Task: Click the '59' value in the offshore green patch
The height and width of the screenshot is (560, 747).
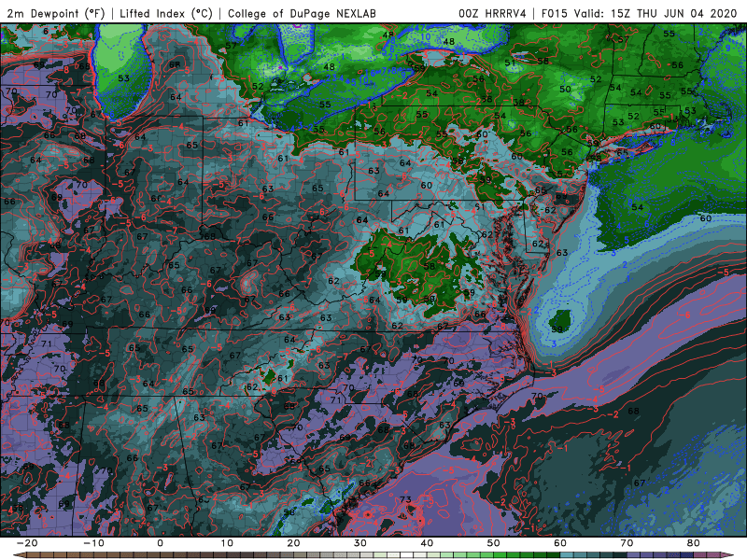Action: pos(557,329)
